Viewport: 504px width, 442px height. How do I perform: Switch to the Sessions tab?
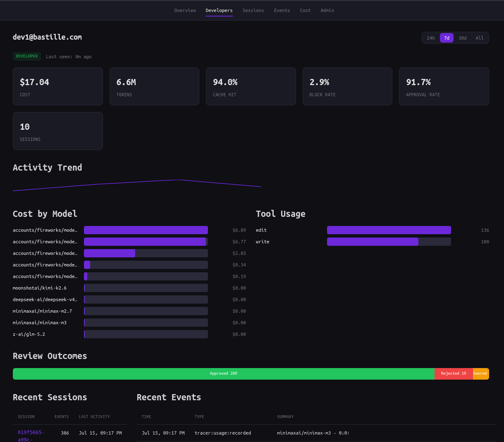point(253,10)
